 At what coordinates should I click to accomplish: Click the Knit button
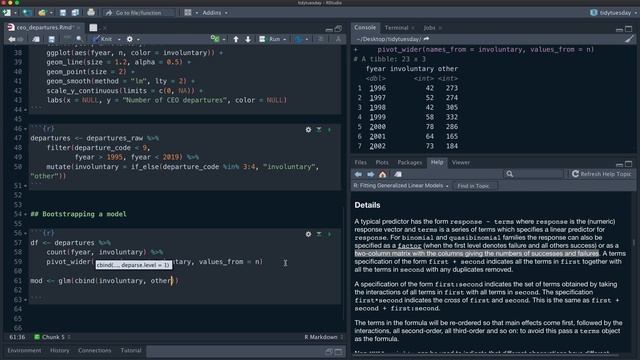click(102, 39)
